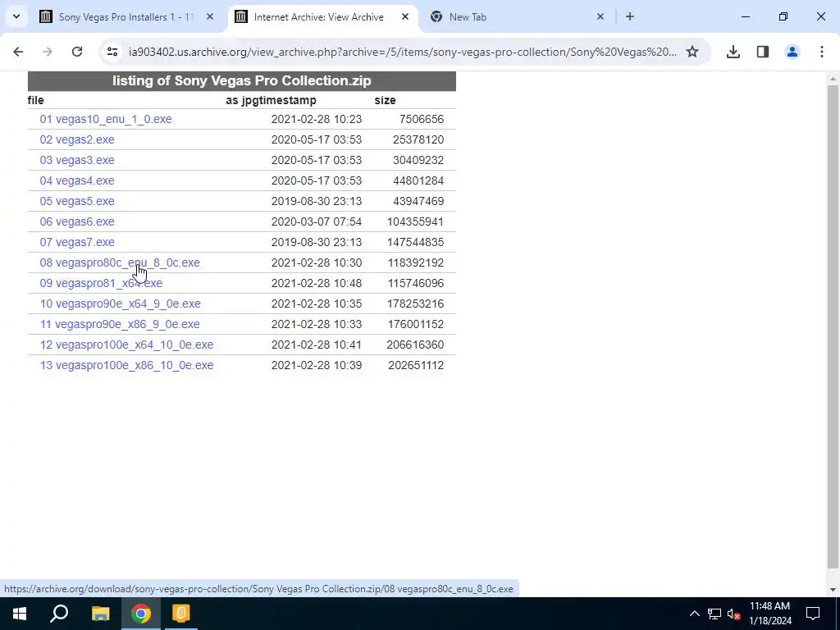Download 01 vegas10_enu_1_0.exe

[106, 119]
